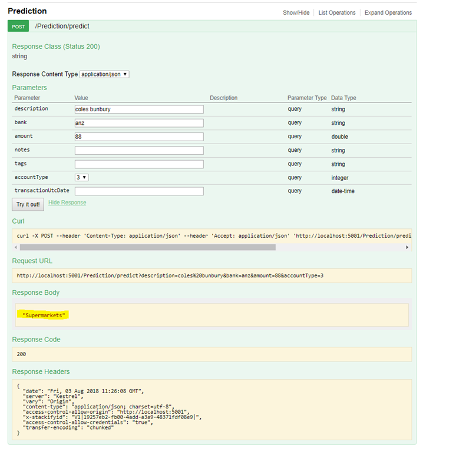This screenshot has height=452, width=476.
Task: Click the Parameters section heading
Action: click(29, 88)
